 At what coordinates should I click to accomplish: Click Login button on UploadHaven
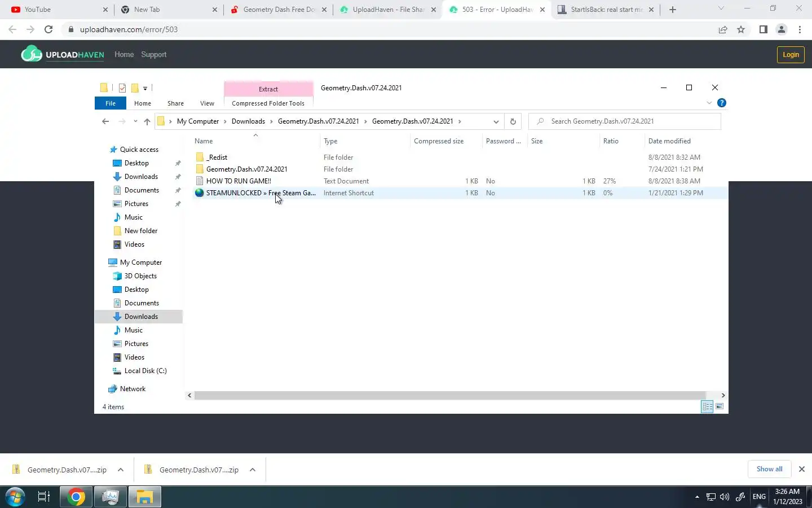pyautogui.click(x=791, y=55)
